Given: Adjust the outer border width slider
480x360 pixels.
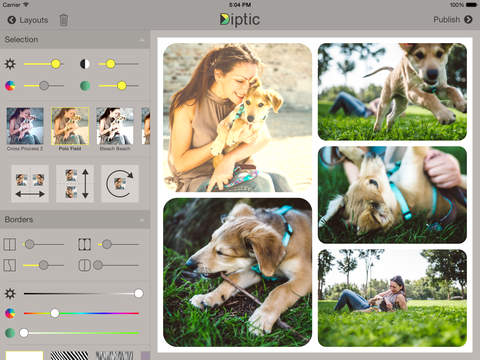Looking at the screenshot, I should click(118, 244).
